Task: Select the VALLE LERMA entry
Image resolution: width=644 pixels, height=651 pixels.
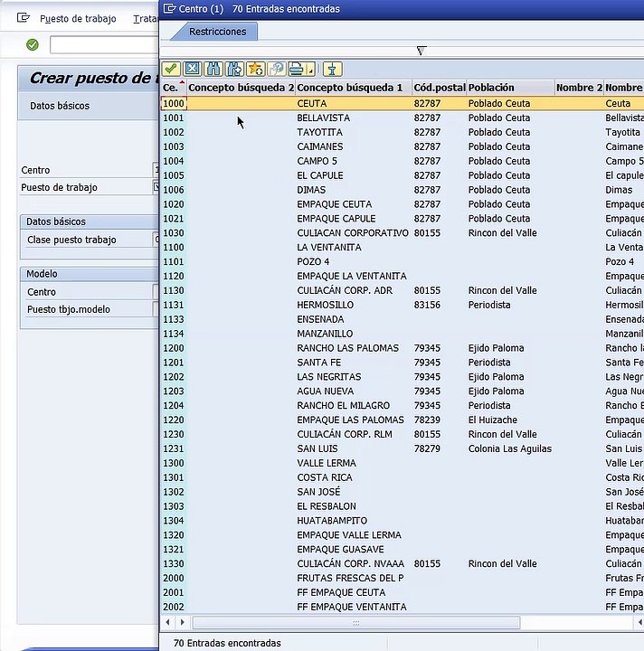Action: (x=327, y=463)
